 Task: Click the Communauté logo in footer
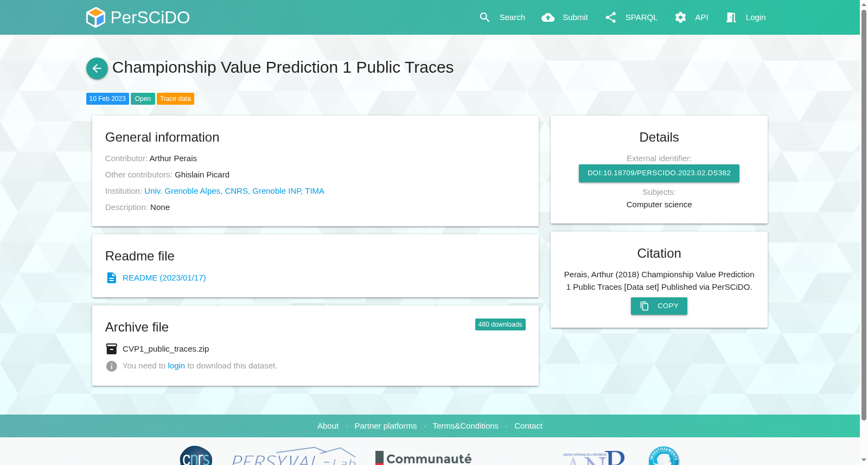(x=424, y=458)
